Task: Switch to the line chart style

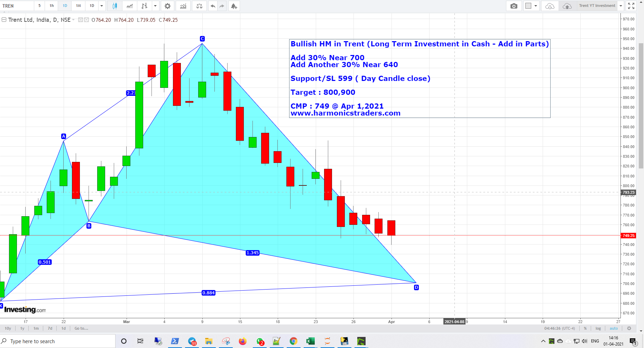Action: [129, 6]
